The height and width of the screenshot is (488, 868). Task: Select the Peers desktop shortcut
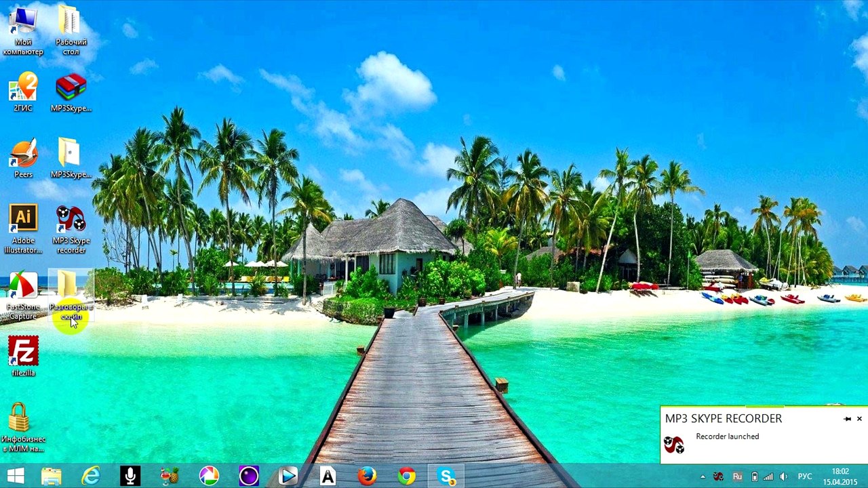[23, 158]
